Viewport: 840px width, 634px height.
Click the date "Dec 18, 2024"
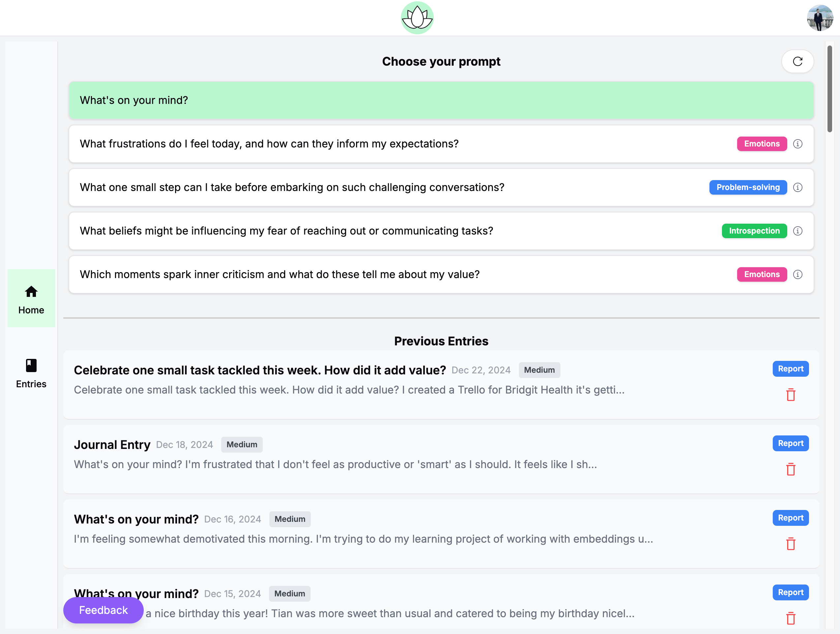tap(185, 445)
